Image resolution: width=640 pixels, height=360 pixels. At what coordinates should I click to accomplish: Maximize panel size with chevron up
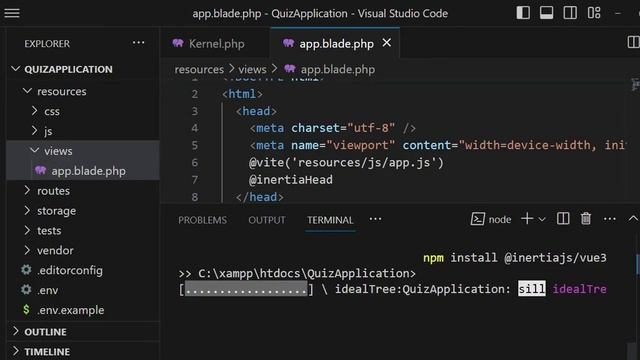pos(633,219)
